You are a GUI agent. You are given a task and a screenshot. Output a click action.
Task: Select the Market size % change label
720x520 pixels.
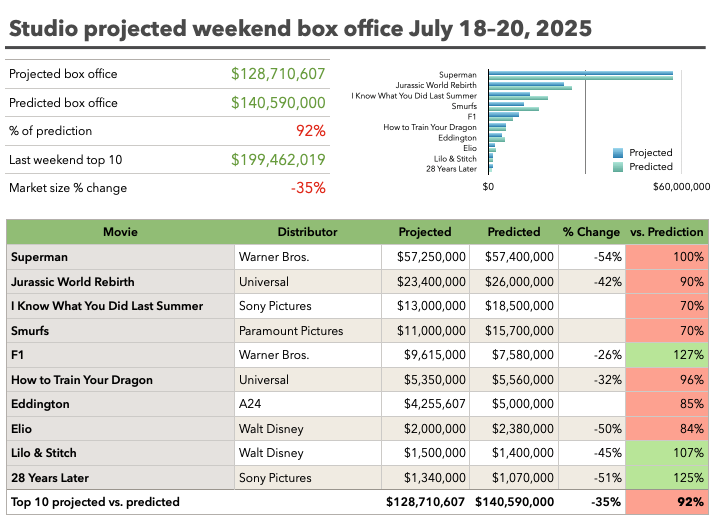(x=68, y=188)
